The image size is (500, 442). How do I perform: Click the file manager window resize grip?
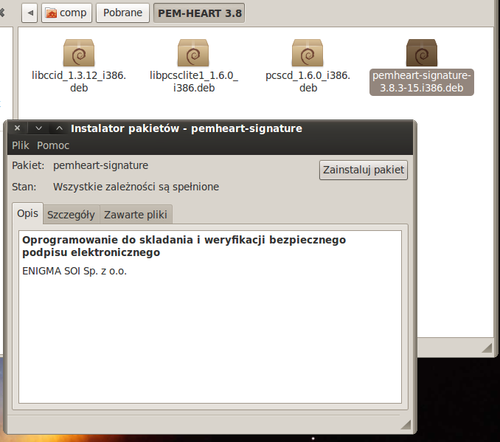pyautogui.click(x=487, y=348)
